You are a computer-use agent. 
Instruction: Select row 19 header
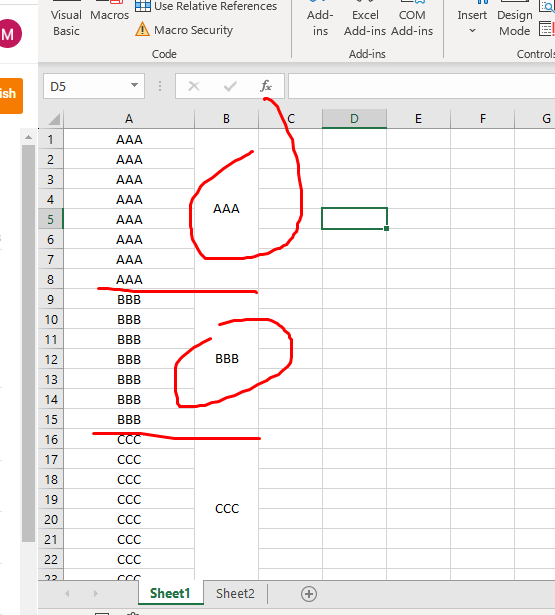pos(51,499)
